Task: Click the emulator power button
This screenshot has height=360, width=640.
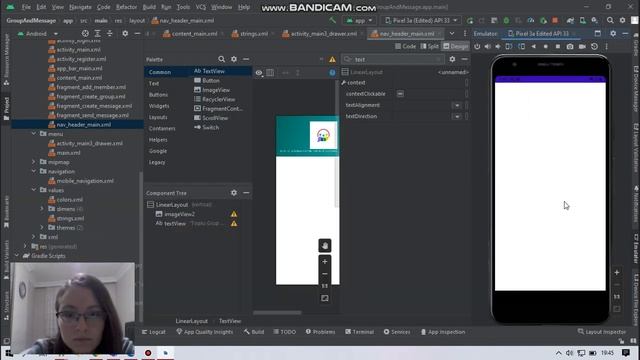Action: pyautogui.click(x=477, y=47)
